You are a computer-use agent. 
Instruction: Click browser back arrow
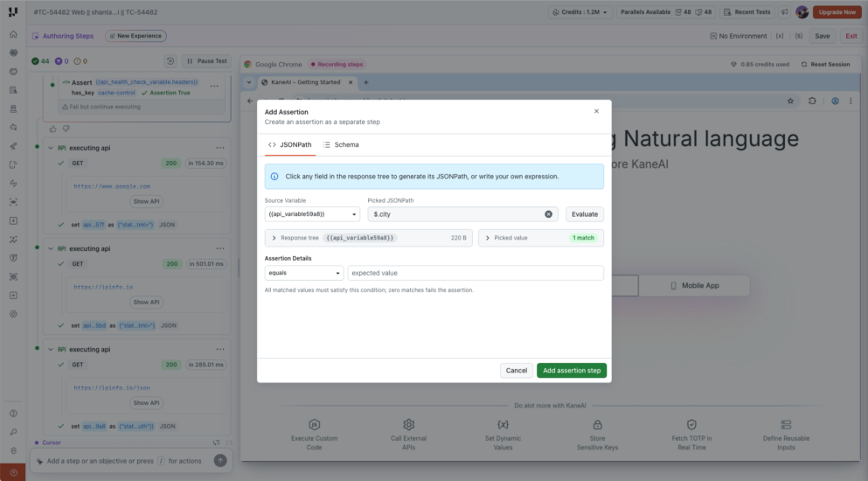(250, 101)
